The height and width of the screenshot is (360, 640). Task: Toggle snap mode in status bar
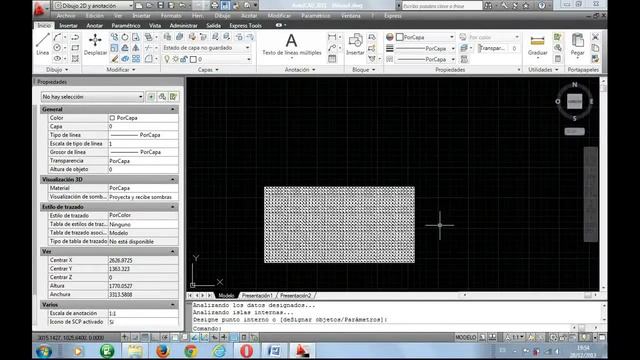pos(135,338)
